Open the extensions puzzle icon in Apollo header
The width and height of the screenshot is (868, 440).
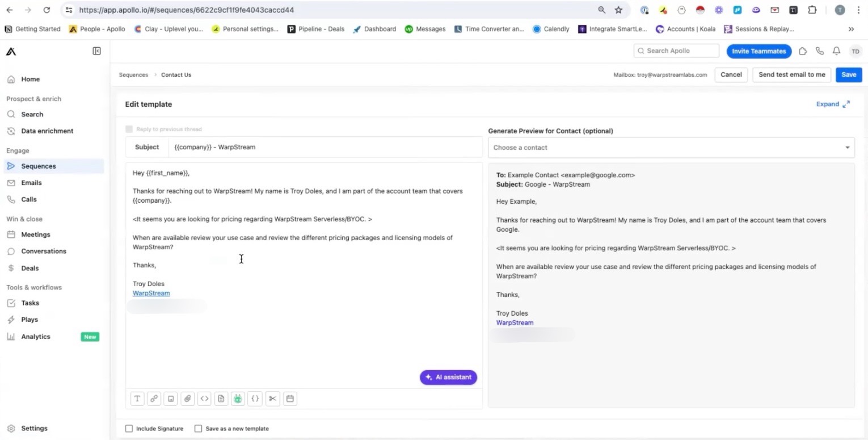pyautogui.click(x=803, y=51)
